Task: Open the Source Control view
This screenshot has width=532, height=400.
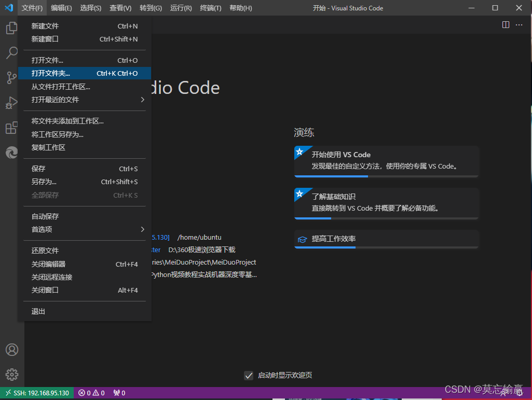Action: (x=11, y=78)
